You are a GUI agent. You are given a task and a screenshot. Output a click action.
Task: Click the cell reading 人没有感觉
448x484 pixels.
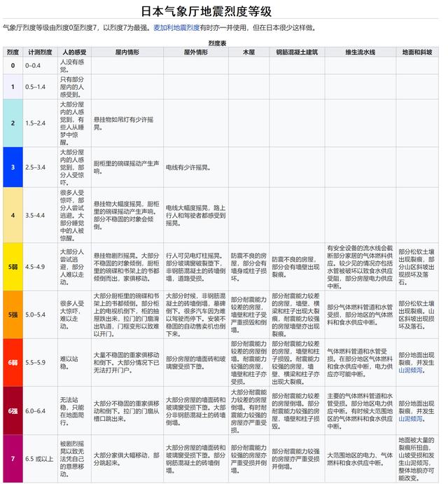tap(74, 65)
